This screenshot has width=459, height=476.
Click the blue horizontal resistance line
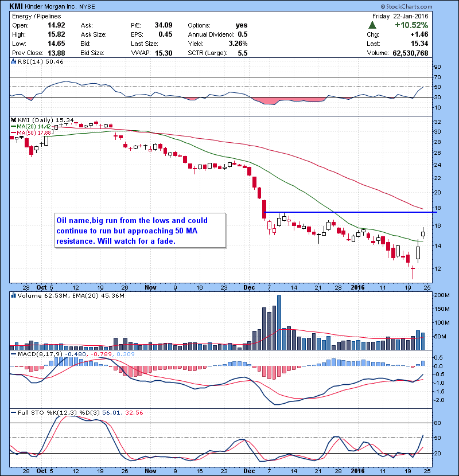click(351, 212)
